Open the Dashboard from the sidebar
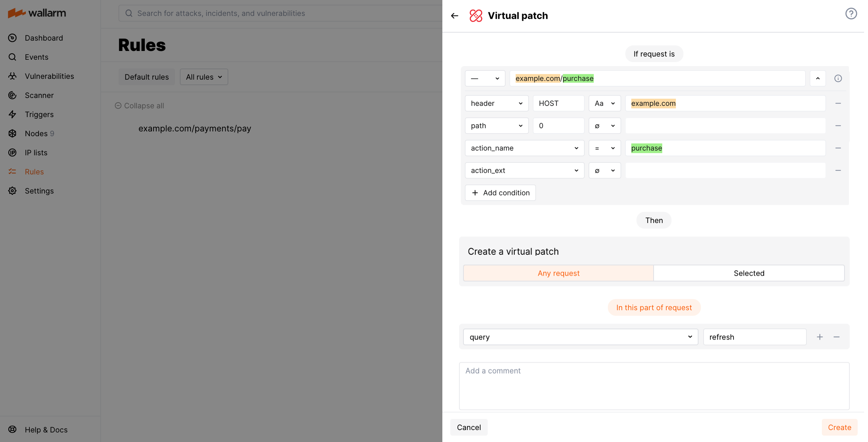 [x=12, y=38]
